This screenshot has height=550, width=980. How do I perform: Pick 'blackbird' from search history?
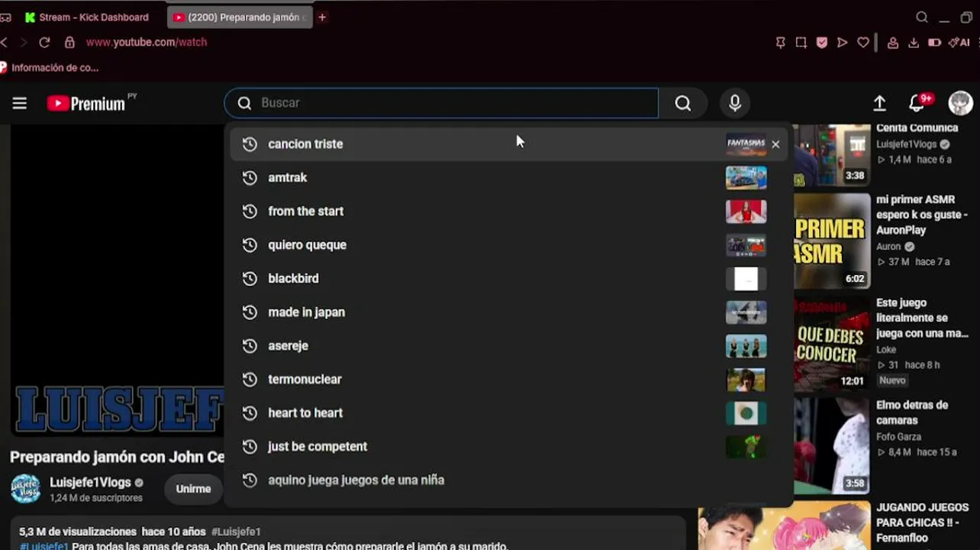[x=509, y=279]
